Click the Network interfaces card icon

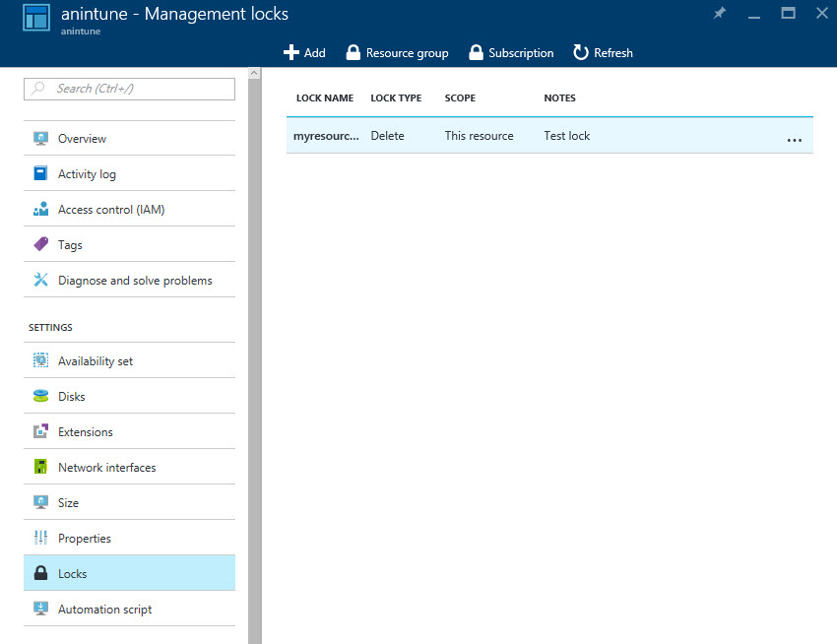pyautogui.click(x=40, y=467)
